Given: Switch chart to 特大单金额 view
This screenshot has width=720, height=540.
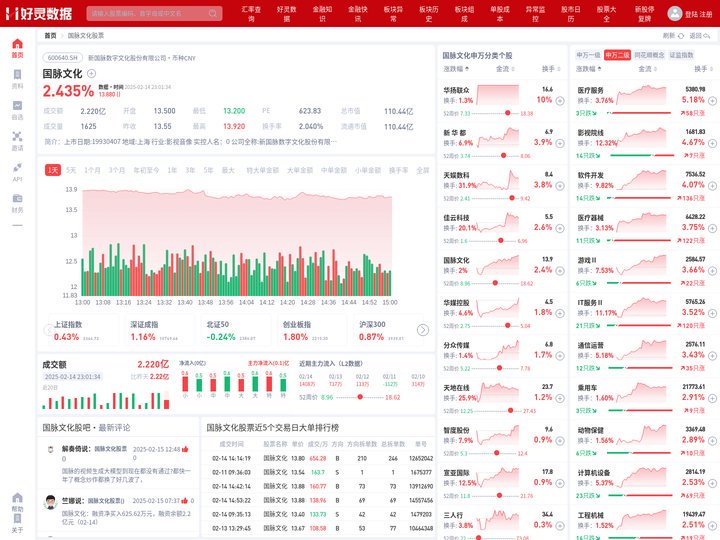Looking at the screenshot, I should (x=263, y=170).
